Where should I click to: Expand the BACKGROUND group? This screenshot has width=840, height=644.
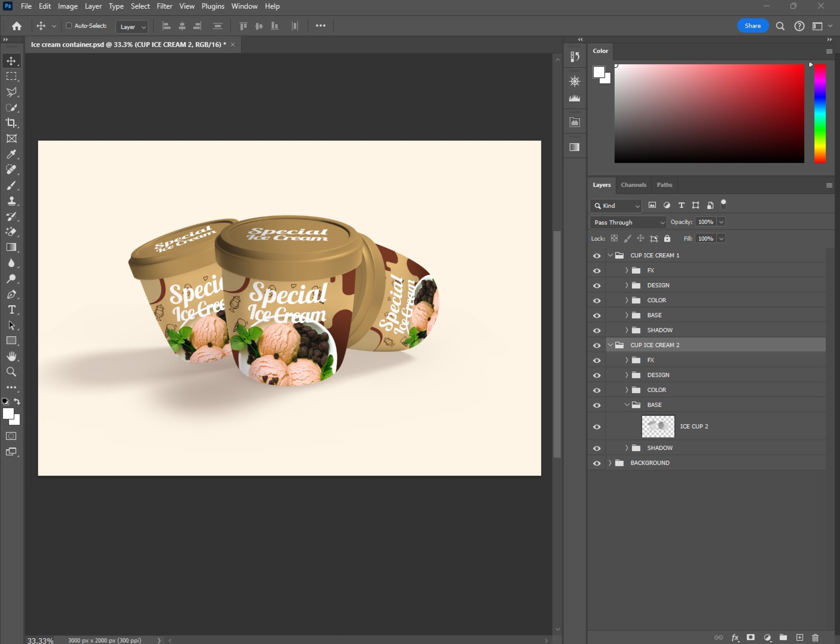point(610,463)
